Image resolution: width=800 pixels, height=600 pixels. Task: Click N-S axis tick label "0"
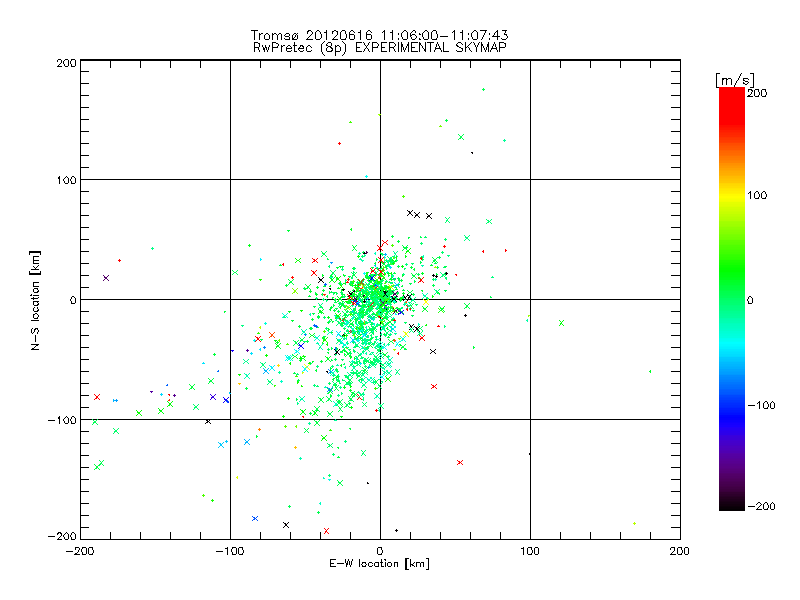[x=73, y=300]
